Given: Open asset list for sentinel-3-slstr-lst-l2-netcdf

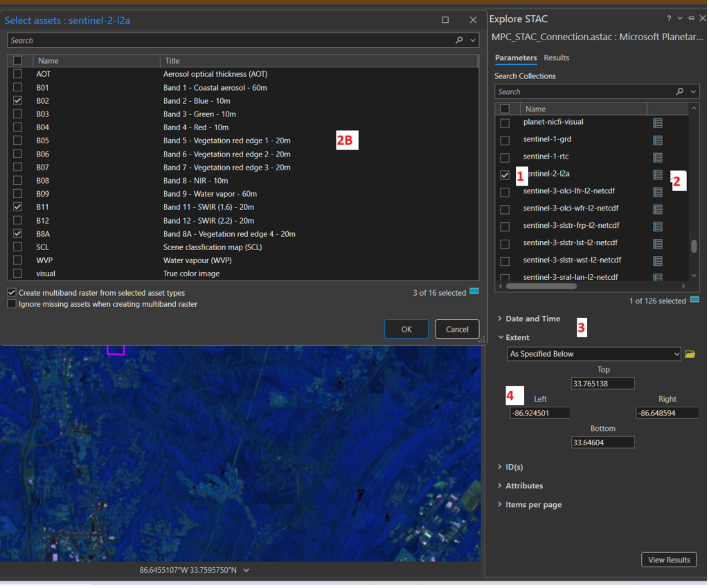Looking at the screenshot, I should [x=658, y=244].
